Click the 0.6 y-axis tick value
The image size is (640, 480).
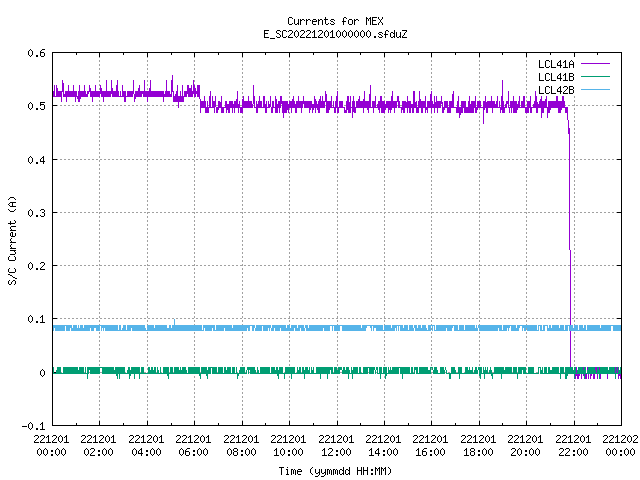click(x=36, y=53)
